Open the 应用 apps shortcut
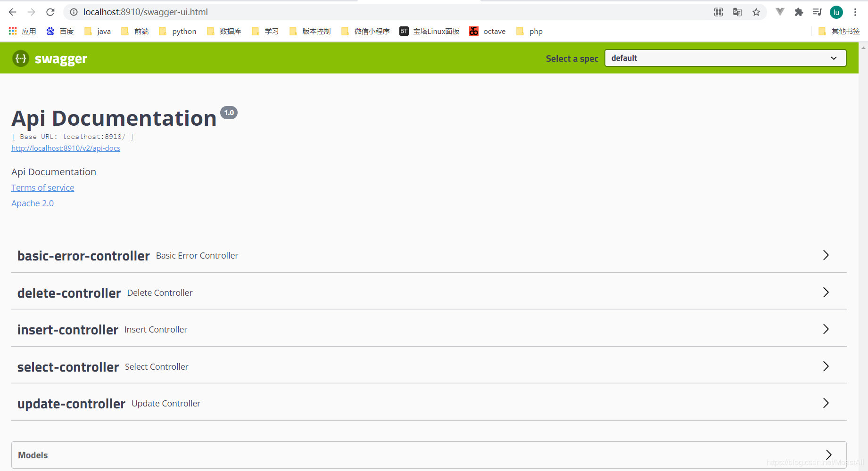 (x=22, y=32)
